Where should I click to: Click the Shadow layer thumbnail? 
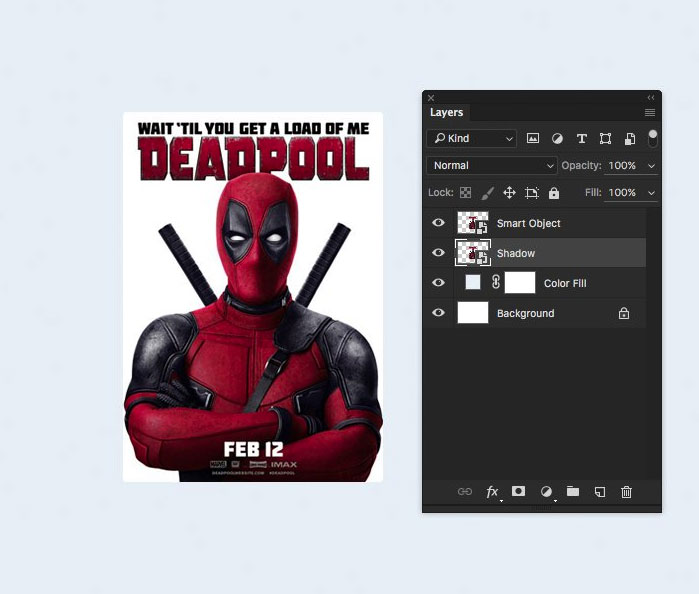coord(473,253)
